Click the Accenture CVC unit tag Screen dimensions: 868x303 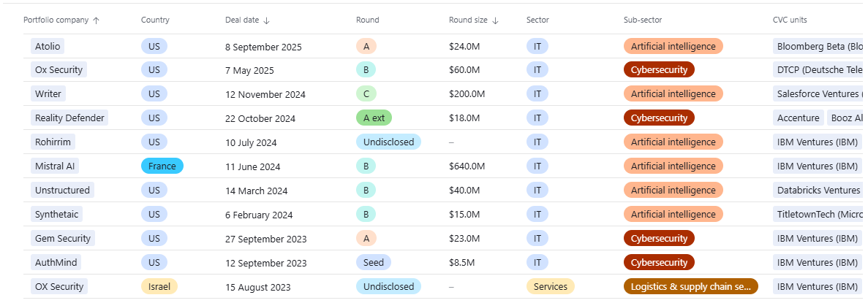[798, 118]
